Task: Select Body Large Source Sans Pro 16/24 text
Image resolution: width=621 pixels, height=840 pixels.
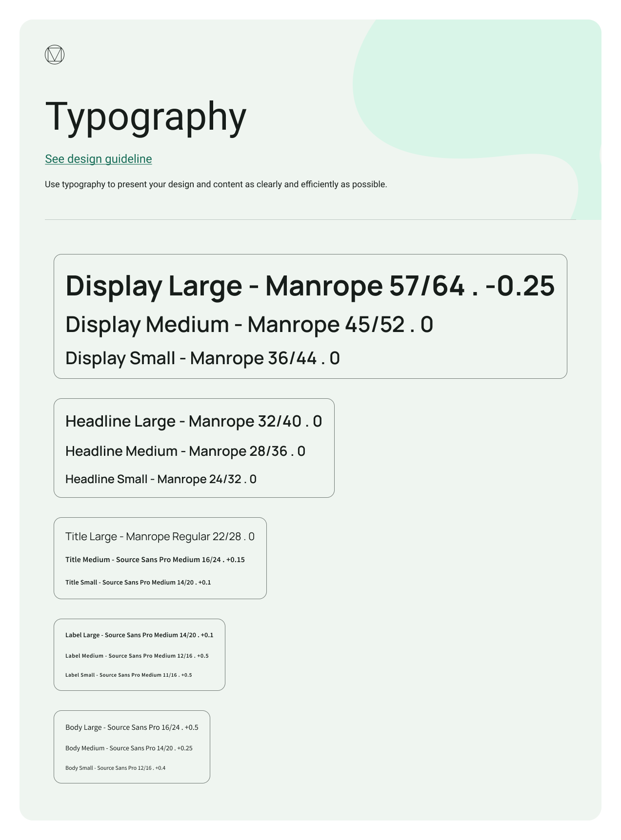Action: coord(132,727)
